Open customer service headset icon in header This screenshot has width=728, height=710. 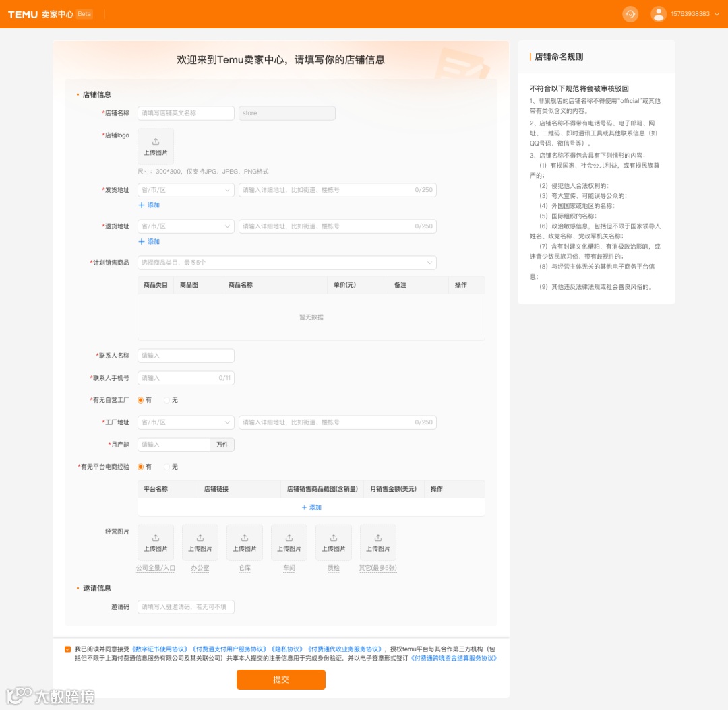[630, 14]
